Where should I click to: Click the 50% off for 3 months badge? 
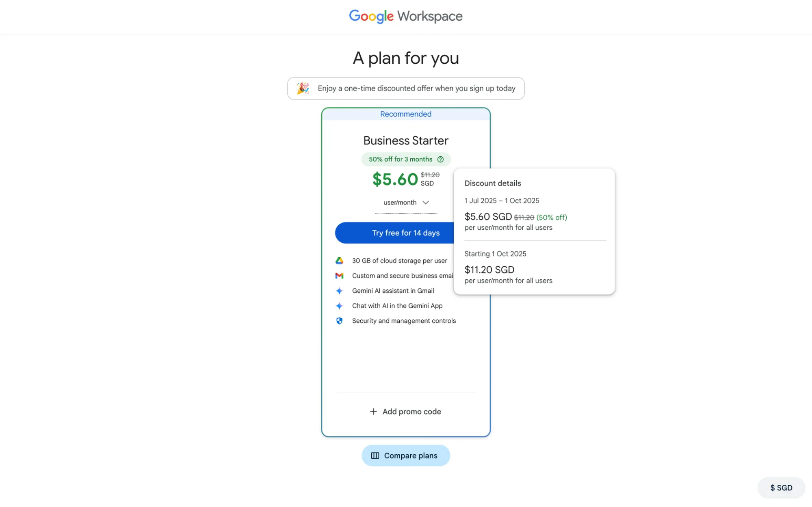(x=400, y=159)
